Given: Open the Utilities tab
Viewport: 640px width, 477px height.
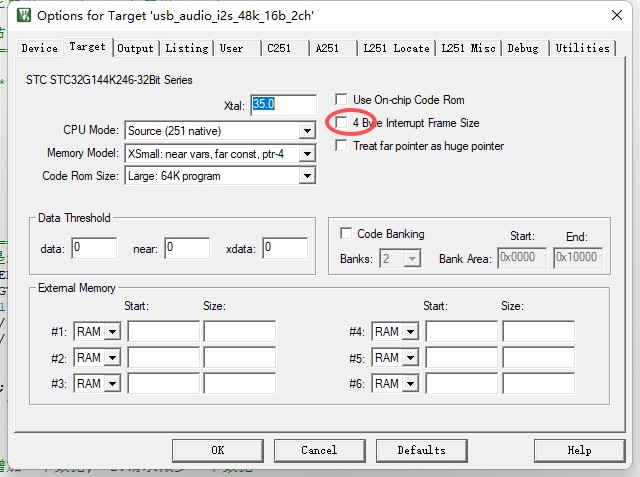Looking at the screenshot, I should (582, 48).
